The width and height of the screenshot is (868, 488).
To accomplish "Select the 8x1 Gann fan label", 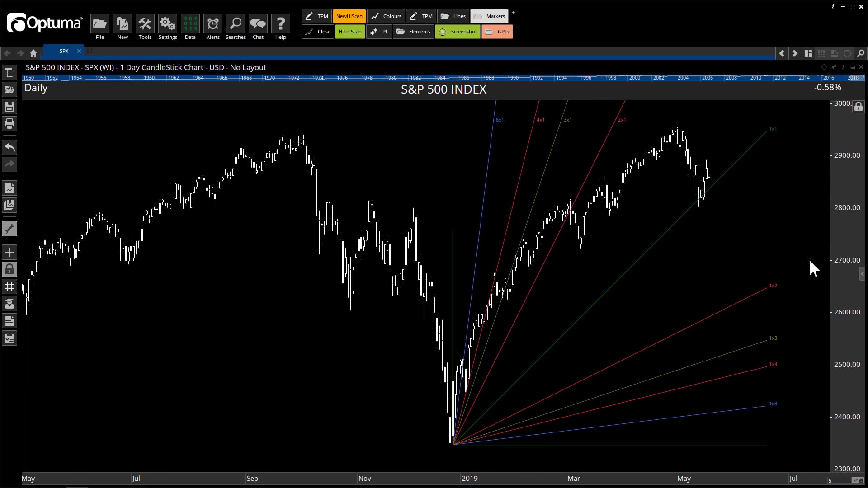I will click(500, 120).
